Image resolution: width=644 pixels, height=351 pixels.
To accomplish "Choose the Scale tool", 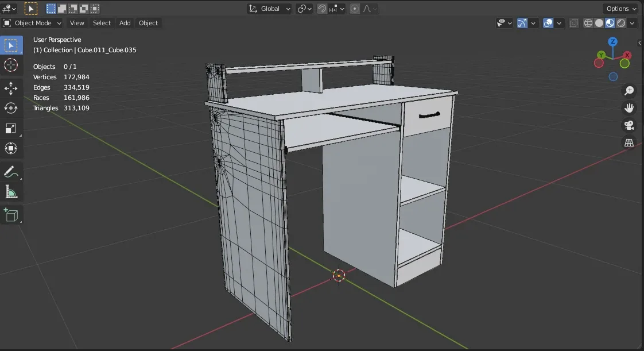I will [x=11, y=128].
